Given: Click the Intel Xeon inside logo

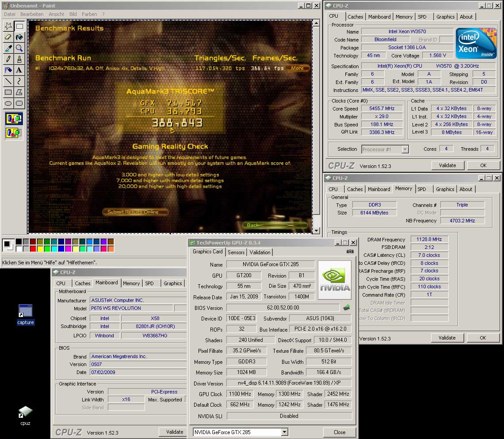Looking at the screenshot, I should coord(476,43).
